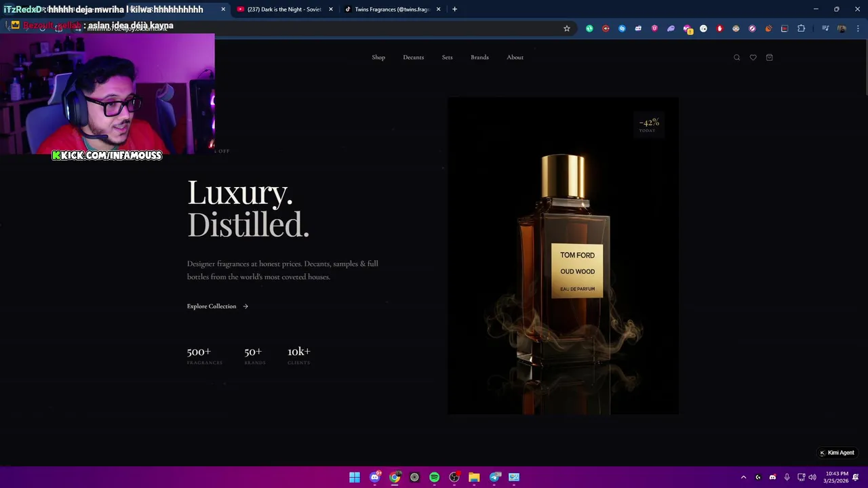Open the Brands menu item
This screenshot has height=488, width=868.
click(479, 58)
